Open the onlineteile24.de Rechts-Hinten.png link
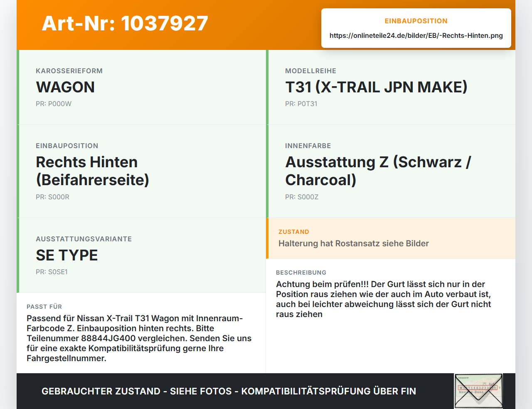Image resolution: width=532 pixels, height=409 pixels. [x=416, y=36]
